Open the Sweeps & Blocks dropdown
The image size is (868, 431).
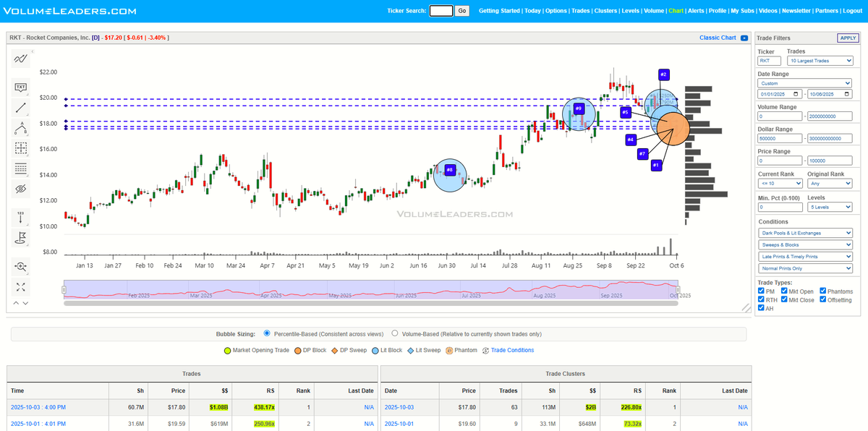click(x=805, y=244)
